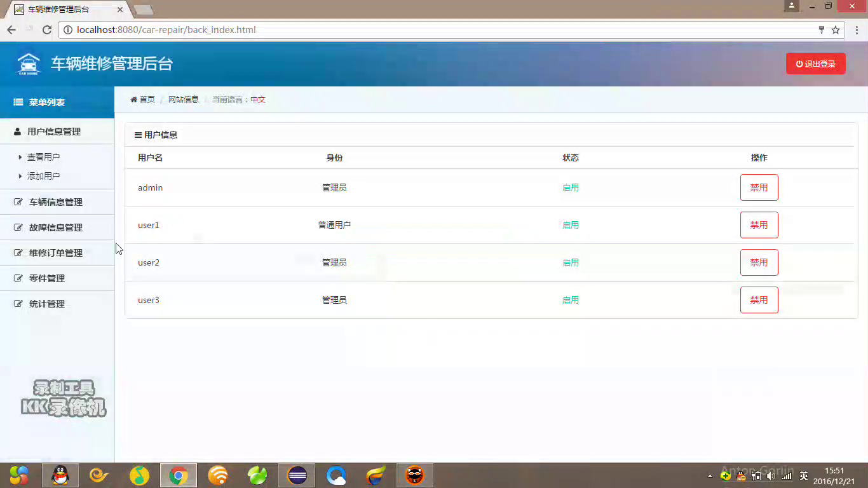868x488 pixels.
Task: Expand the 故障信息管理 menu
Action: 57,227
